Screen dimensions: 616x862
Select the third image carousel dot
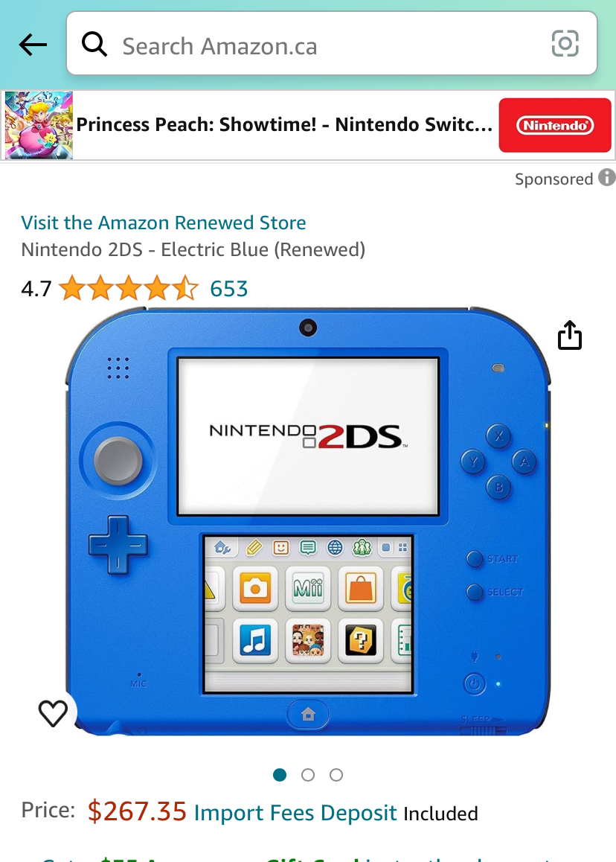point(336,775)
